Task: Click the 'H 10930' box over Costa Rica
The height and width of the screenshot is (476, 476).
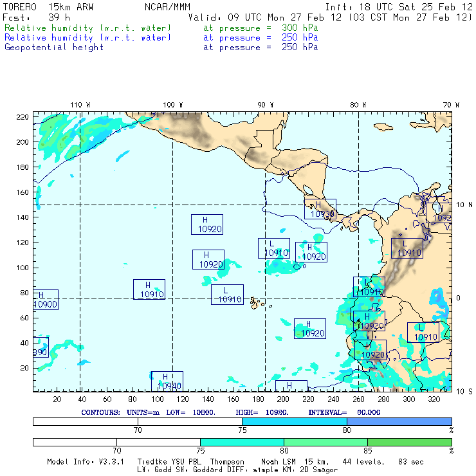Action: pyautogui.click(x=320, y=209)
